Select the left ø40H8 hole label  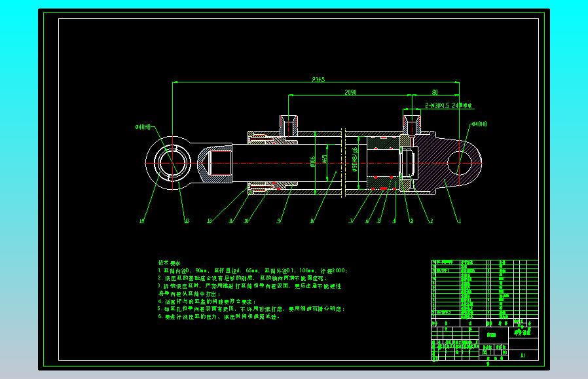click(143, 127)
